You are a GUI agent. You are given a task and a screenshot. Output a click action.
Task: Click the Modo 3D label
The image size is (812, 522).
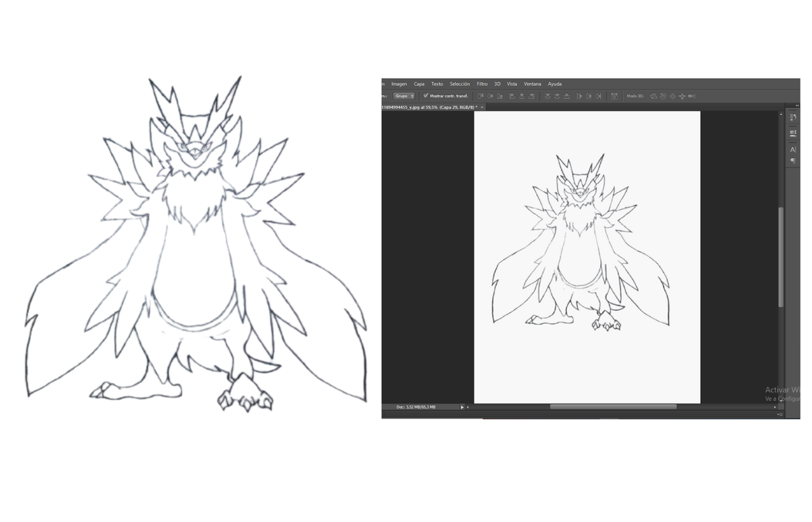click(636, 96)
